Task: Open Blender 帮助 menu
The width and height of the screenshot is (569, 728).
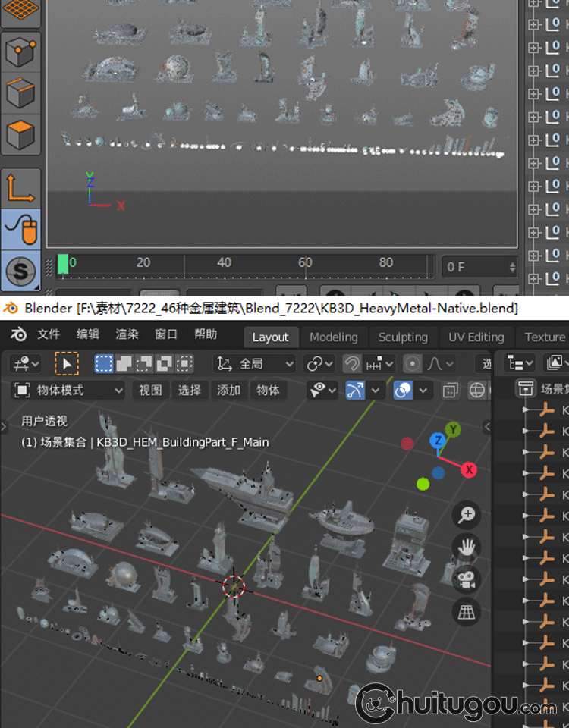Action: [206, 334]
